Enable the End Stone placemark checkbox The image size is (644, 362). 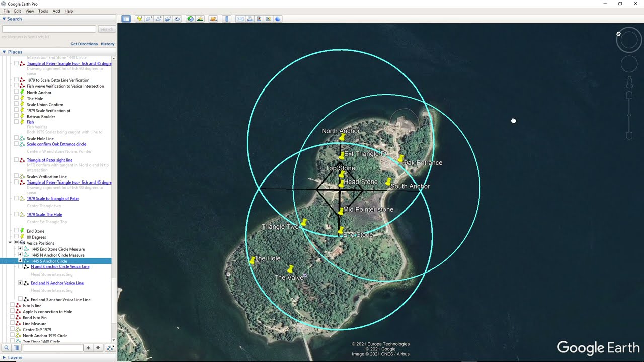coord(16,231)
